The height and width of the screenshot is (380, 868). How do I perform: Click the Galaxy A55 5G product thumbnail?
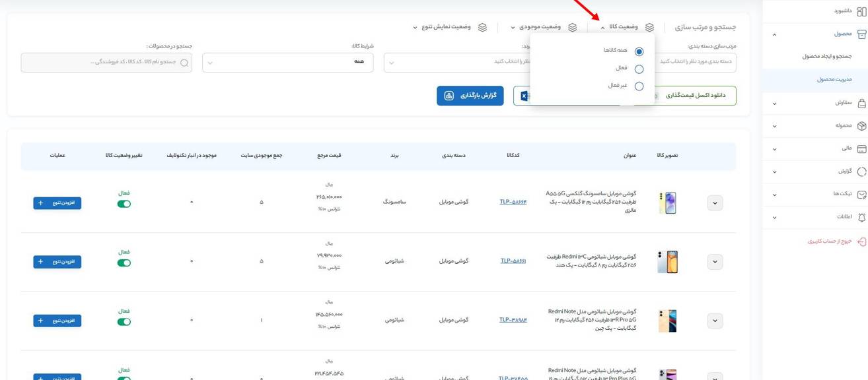(x=667, y=203)
